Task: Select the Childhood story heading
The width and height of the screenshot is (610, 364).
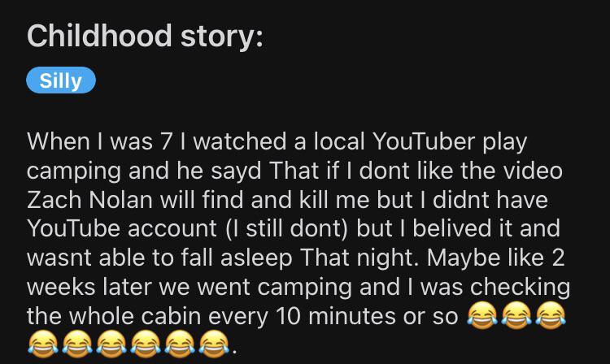Action: click(145, 36)
